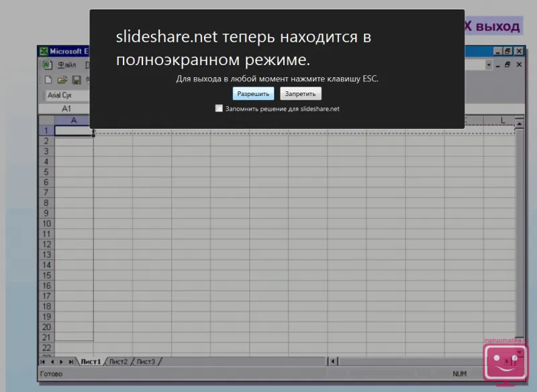The height and width of the screenshot is (392, 537).
Task: Click the Excel workbook icon beside Файл
Action: [47, 64]
